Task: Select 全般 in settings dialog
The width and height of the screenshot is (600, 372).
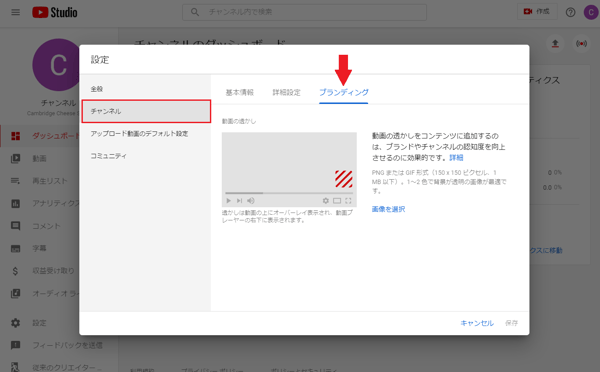Action: pyautogui.click(x=146, y=89)
